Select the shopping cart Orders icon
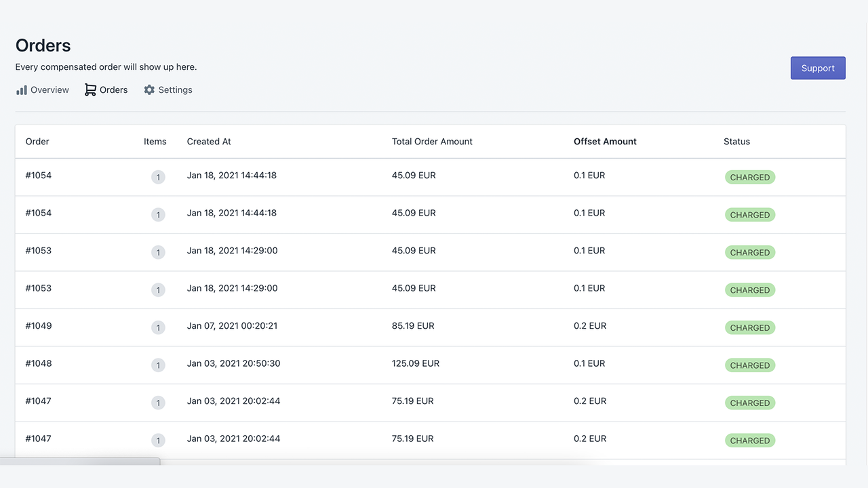 click(90, 89)
